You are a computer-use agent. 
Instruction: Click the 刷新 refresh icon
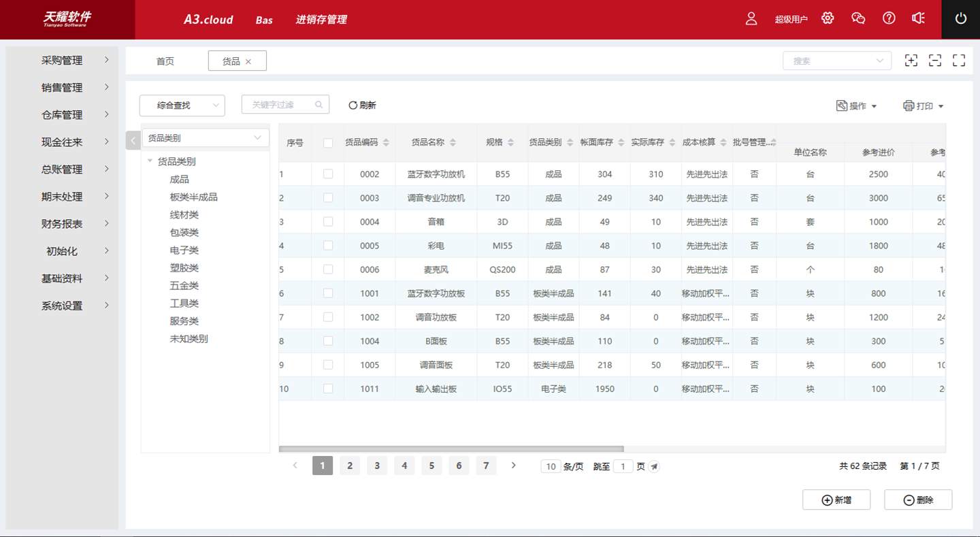pyautogui.click(x=353, y=105)
